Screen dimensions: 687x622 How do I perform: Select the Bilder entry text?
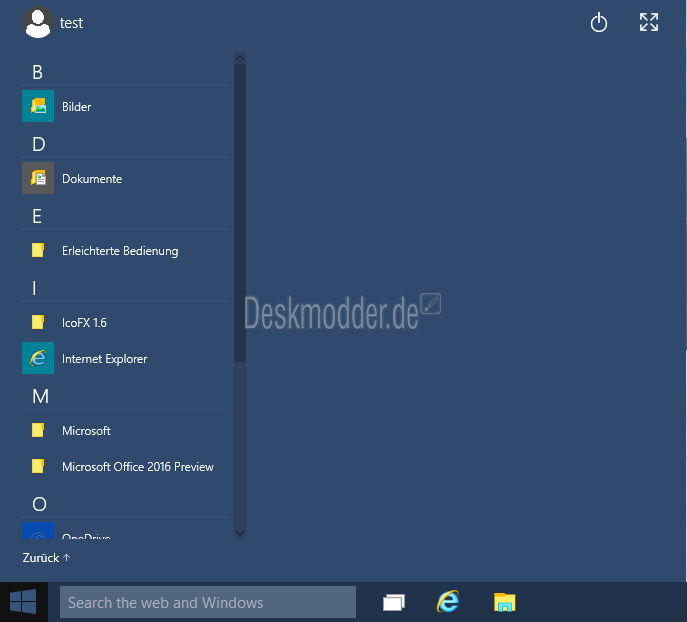(x=77, y=106)
